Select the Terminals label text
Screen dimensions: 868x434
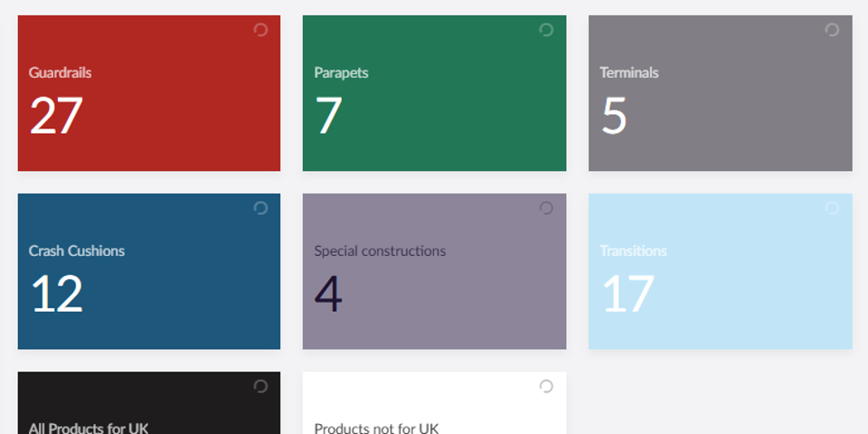pos(628,72)
